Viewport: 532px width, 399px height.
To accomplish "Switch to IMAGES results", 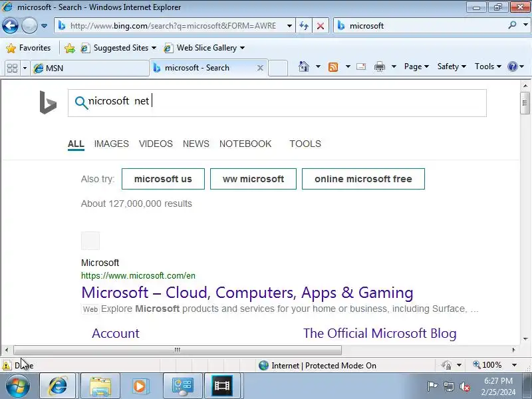I will (111, 144).
